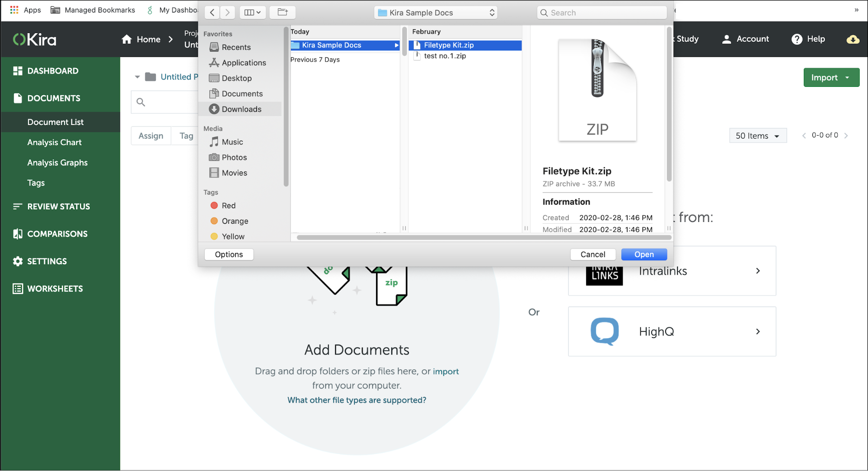
Task: Expand the HighQ import option
Action: coord(672,332)
